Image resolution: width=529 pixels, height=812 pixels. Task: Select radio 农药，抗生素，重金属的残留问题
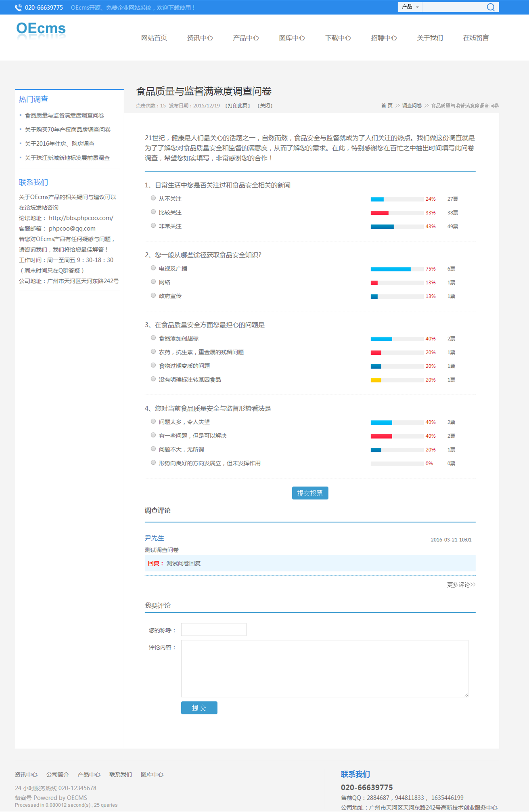click(x=153, y=351)
